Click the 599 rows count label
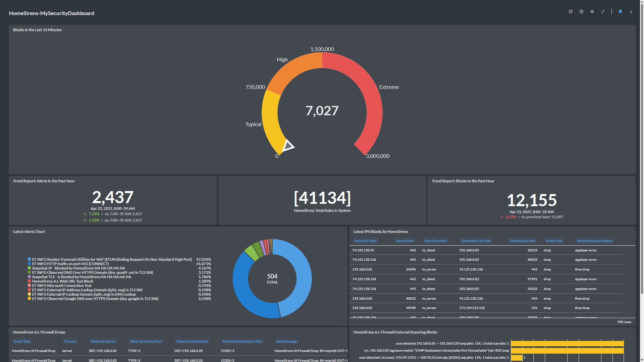The height and width of the screenshot is (362, 644). (x=624, y=322)
